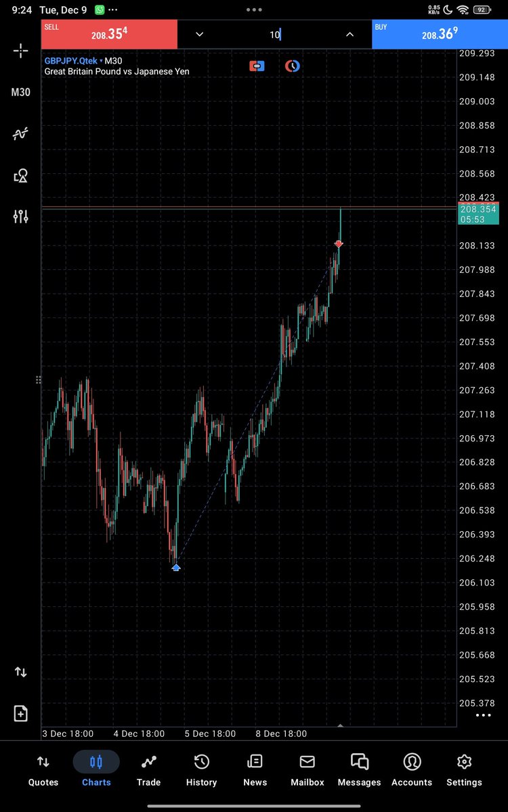Viewport: 508px width, 812px height.
Task: Tap the blue buy arrow marker on chart
Action: click(176, 567)
